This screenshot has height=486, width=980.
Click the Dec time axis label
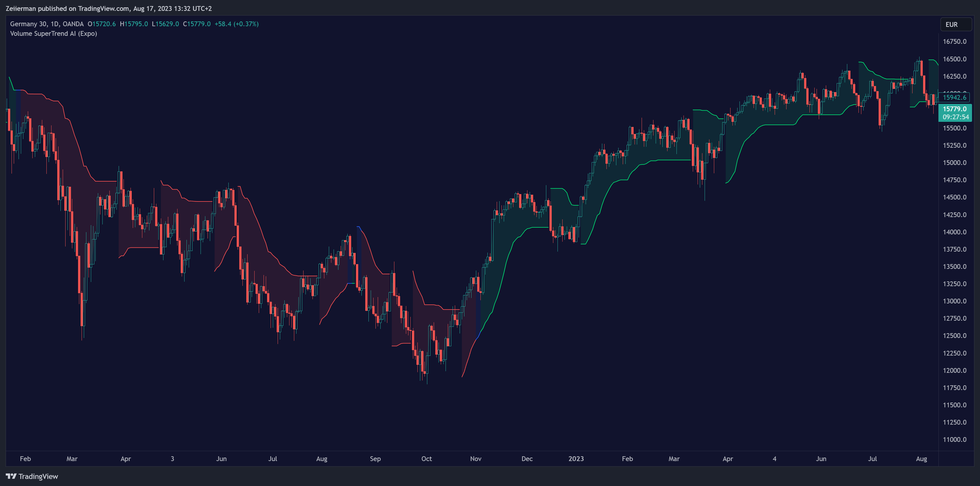click(x=527, y=459)
